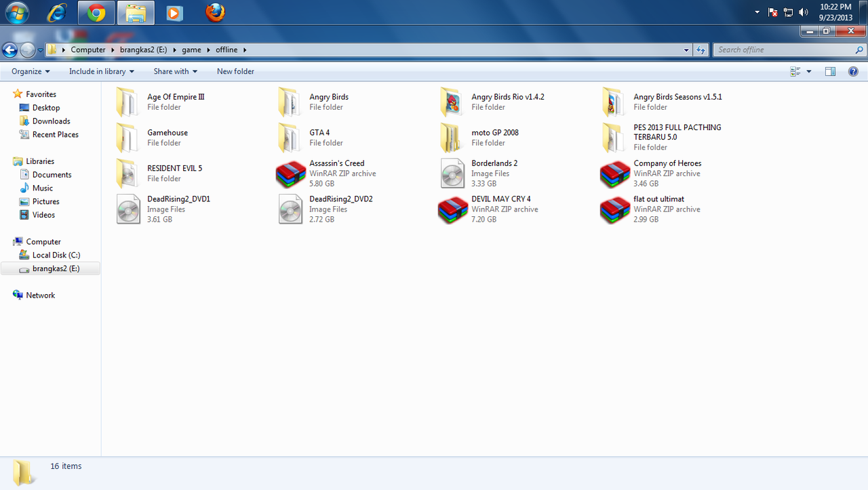Click the Windows Start button
Image resolution: width=868 pixels, height=490 pixels.
[16, 13]
